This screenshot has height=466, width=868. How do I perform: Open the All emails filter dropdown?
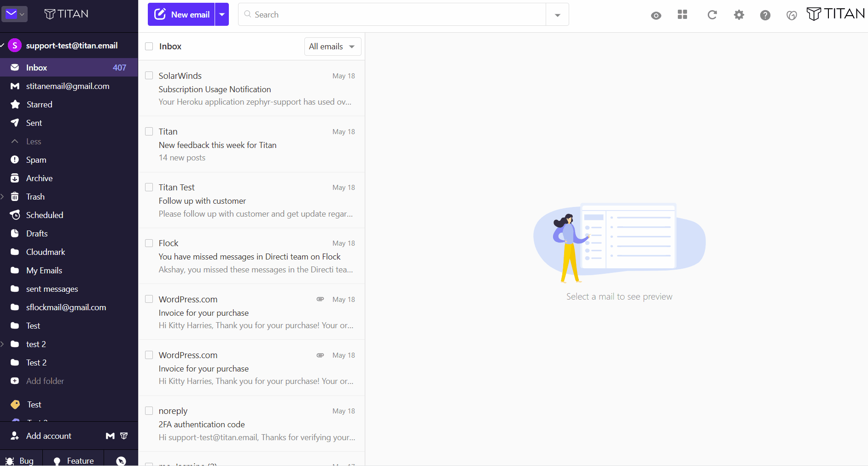click(332, 47)
